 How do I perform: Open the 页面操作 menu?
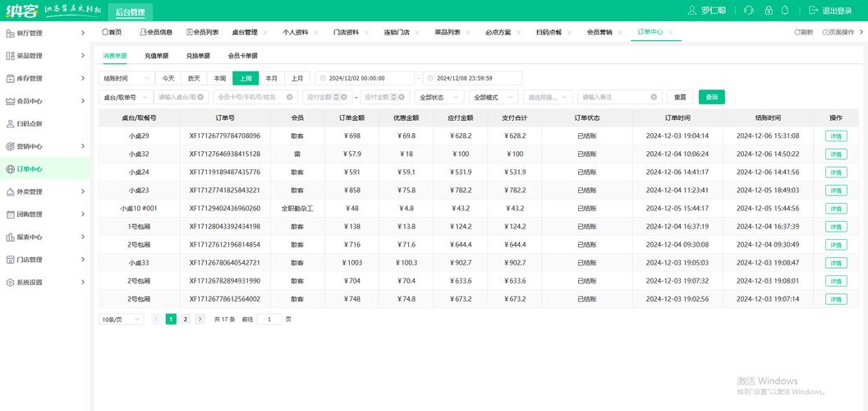(x=838, y=32)
